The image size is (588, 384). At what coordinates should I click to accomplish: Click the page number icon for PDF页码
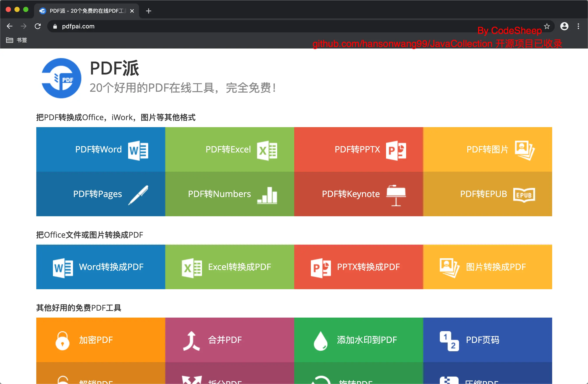coord(449,341)
